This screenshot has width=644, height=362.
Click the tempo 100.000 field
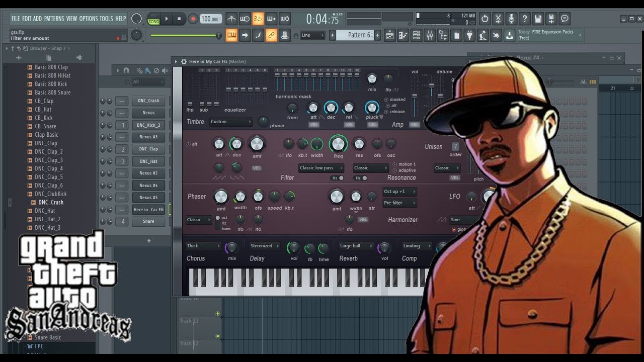[x=211, y=19]
